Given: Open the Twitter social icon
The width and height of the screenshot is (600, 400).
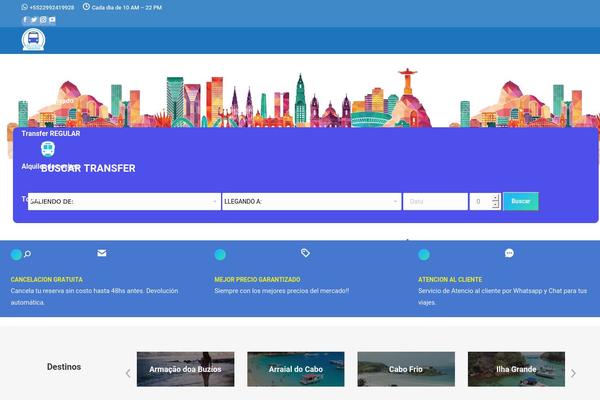Looking at the screenshot, I should 34,20.
